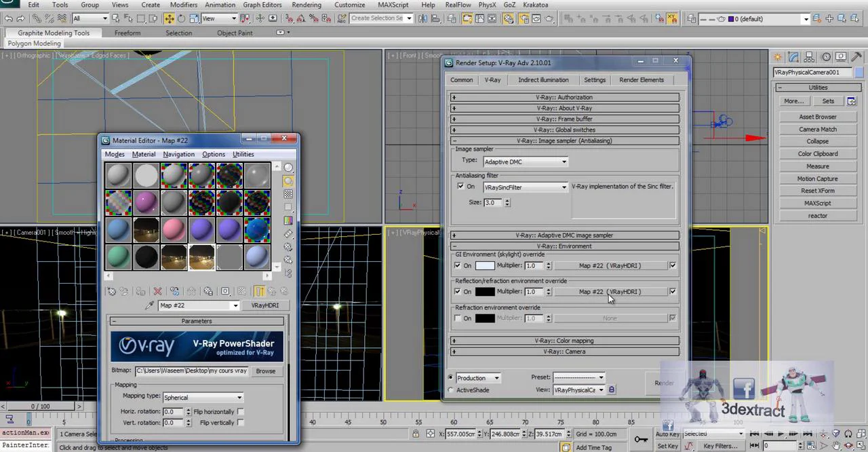The width and height of the screenshot is (868, 452).
Task: Click Reflection/refraction environment black color swatch
Action: (485, 291)
